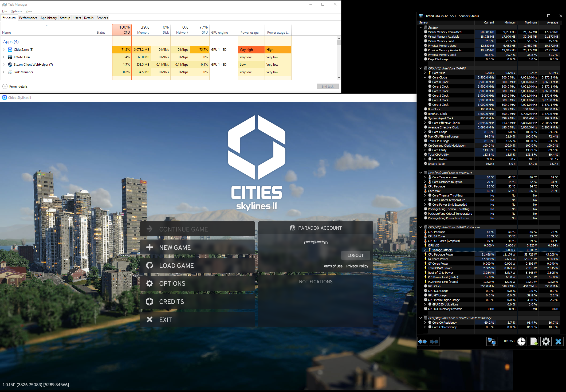This screenshot has width=566, height=392.
Task: Select the gear icon next to OPTIONS
Action: point(150,283)
